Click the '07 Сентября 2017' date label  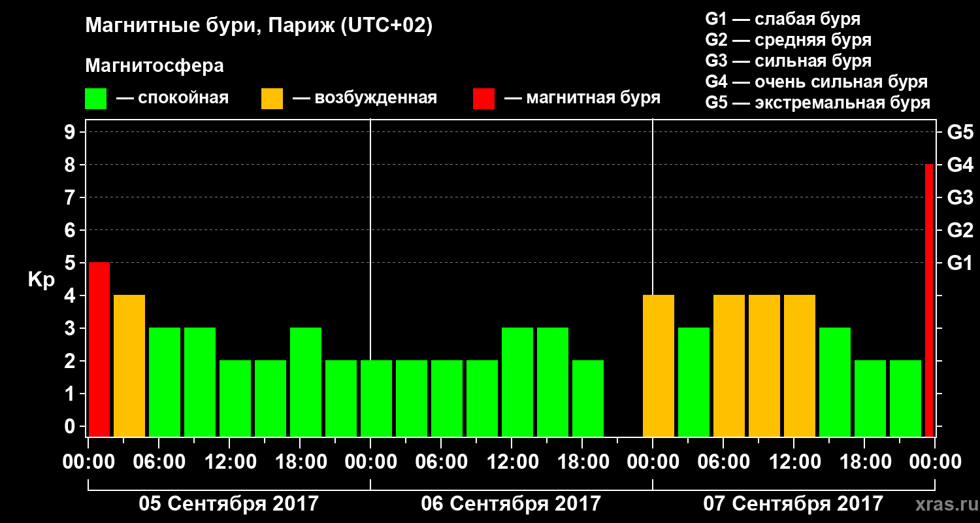pyautogui.click(x=793, y=504)
